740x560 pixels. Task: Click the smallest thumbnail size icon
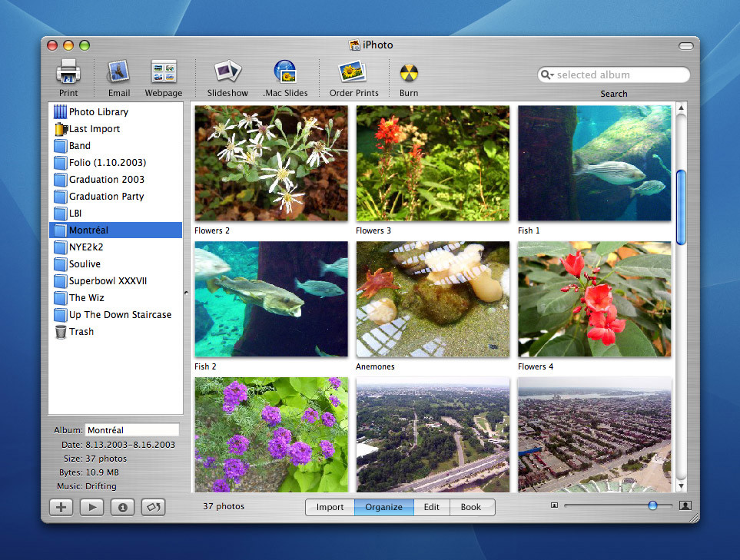pos(555,505)
